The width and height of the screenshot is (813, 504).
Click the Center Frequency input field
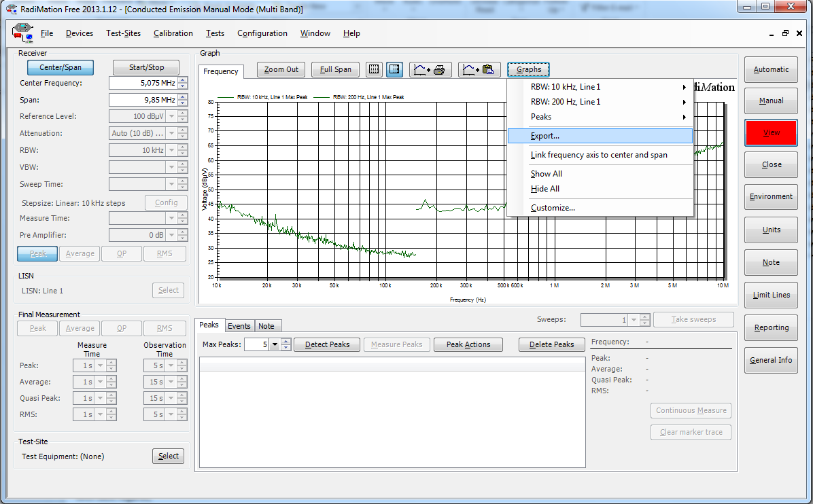coord(143,83)
